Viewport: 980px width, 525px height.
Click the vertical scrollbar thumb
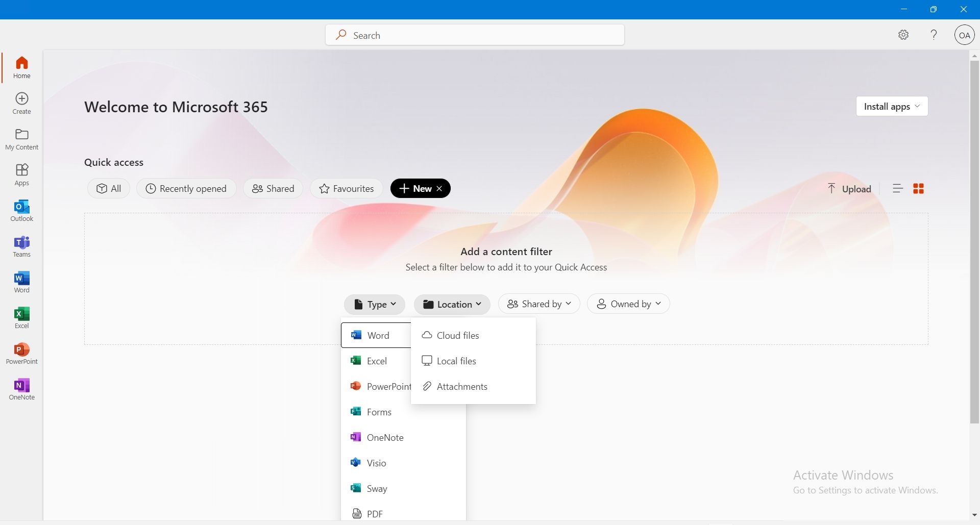click(974, 242)
